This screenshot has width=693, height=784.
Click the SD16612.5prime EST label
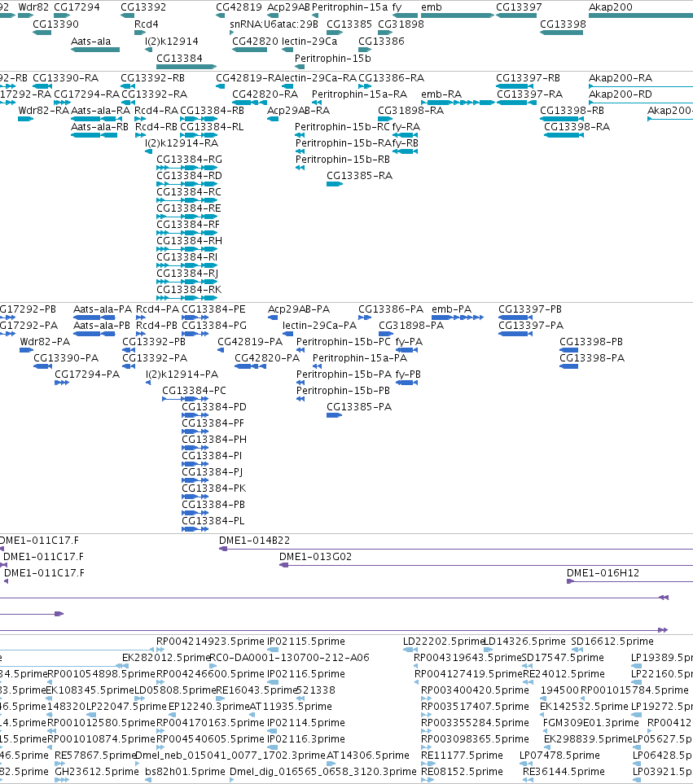(612, 642)
